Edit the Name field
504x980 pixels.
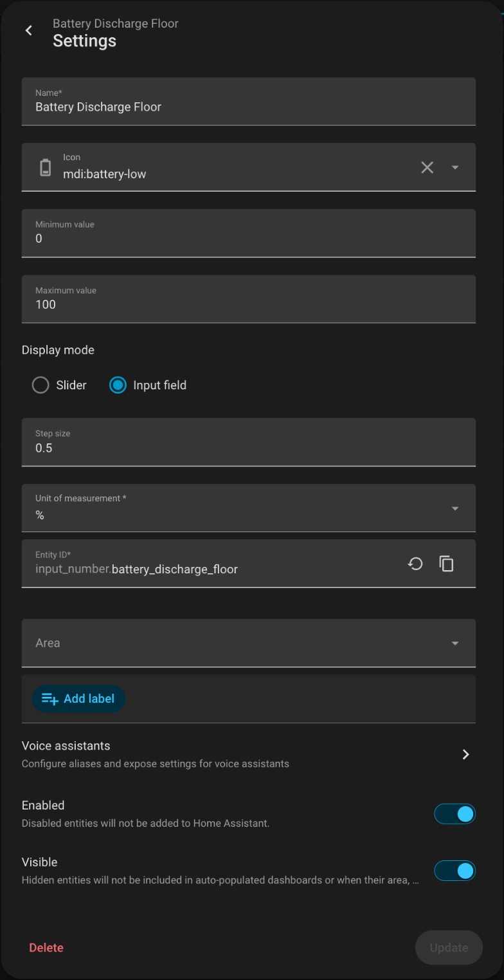tap(249, 102)
